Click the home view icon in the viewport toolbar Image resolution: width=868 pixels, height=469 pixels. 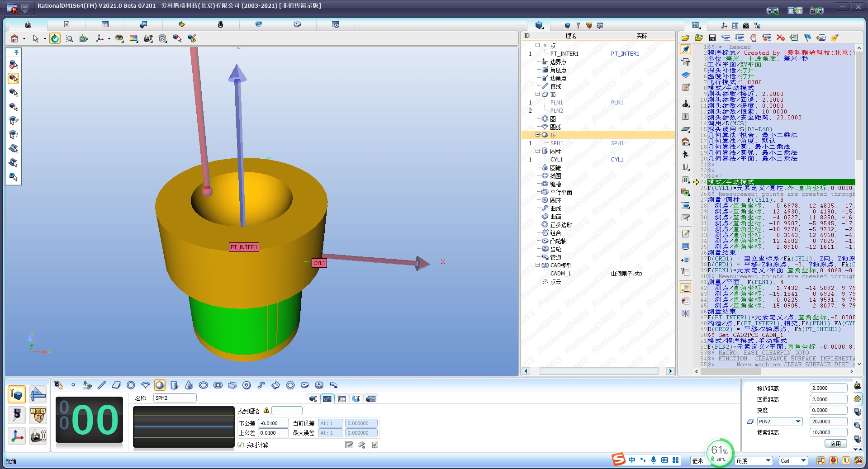pyautogui.click(x=14, y=39)
